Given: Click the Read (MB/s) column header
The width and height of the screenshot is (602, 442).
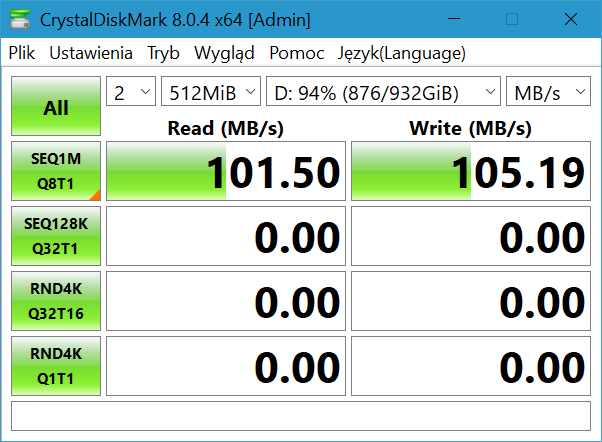Looking at the screenshot, I should [x=226, y=128].
